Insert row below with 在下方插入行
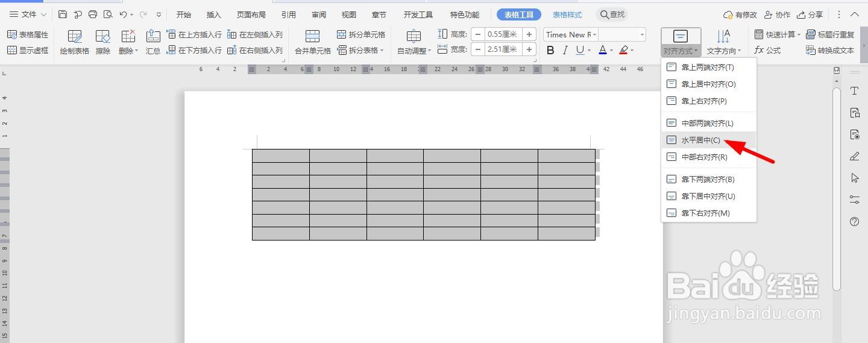This screenshot has width=868, height=343. tap(194, 50)
